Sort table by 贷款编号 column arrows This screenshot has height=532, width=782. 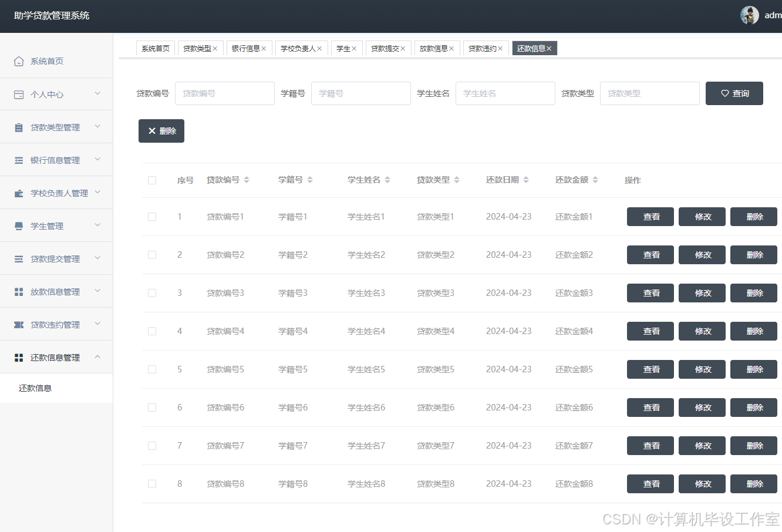click(x=247, y=180)
